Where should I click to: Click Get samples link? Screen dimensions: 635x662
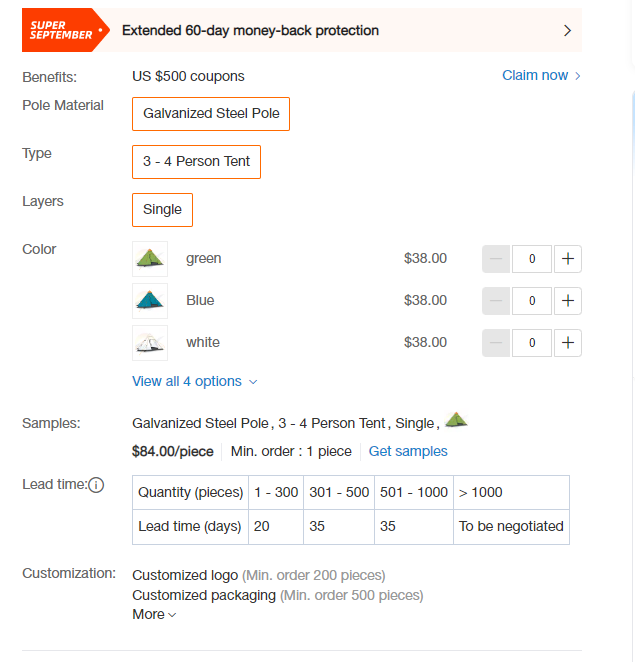coord(408,451)
